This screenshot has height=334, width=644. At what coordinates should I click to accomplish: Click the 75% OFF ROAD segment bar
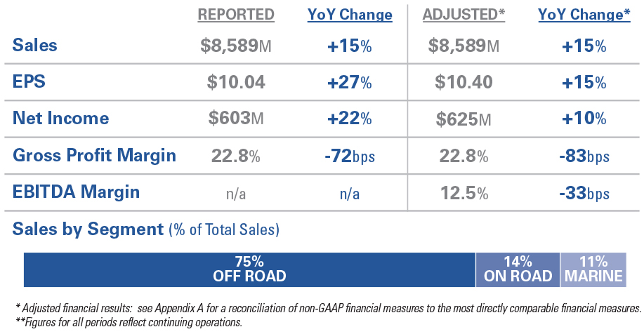coord(249,269)
